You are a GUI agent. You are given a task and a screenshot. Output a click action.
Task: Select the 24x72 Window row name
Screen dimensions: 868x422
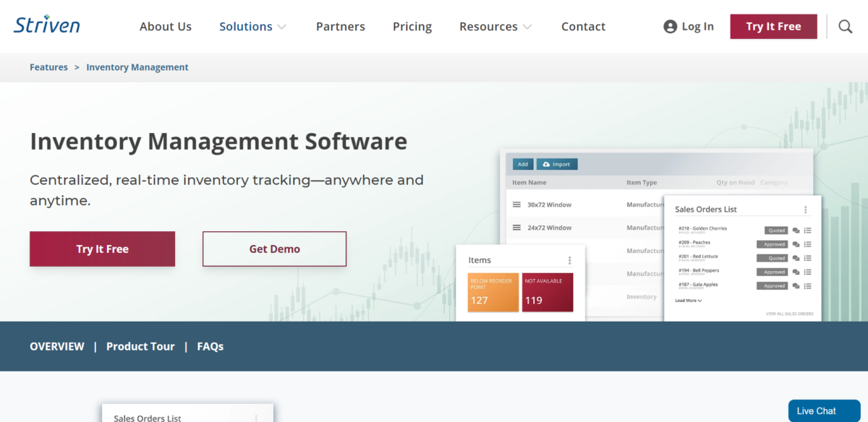point(549,228)
